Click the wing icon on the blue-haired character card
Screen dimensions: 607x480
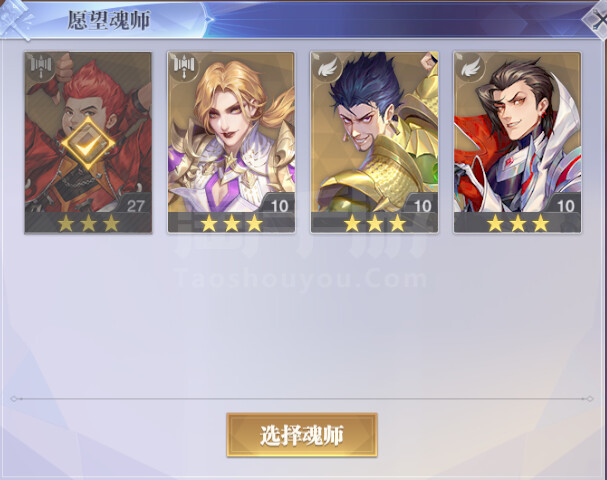(x=327, y=66)
